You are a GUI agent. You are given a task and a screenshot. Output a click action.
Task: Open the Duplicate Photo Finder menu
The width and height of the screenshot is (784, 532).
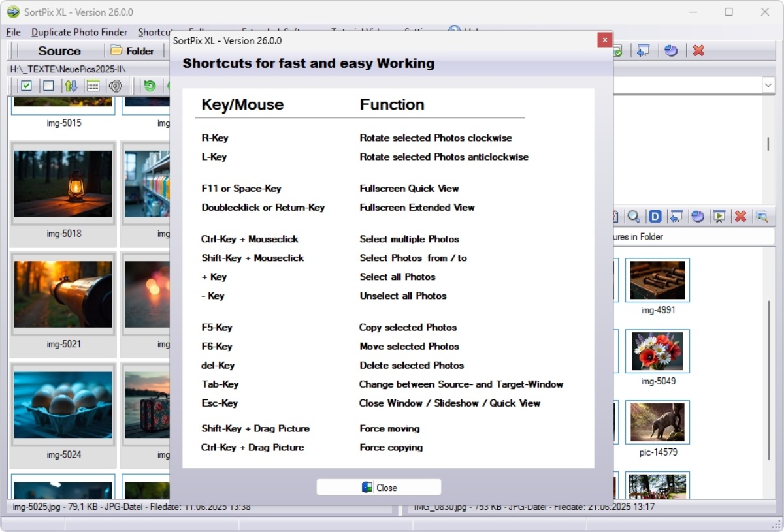(80, 32)
